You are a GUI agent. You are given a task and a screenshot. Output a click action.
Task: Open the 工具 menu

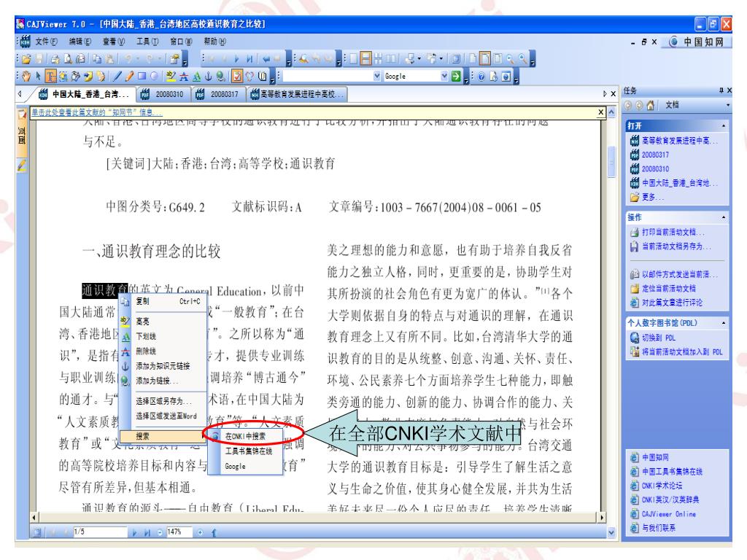pos(147,42)
